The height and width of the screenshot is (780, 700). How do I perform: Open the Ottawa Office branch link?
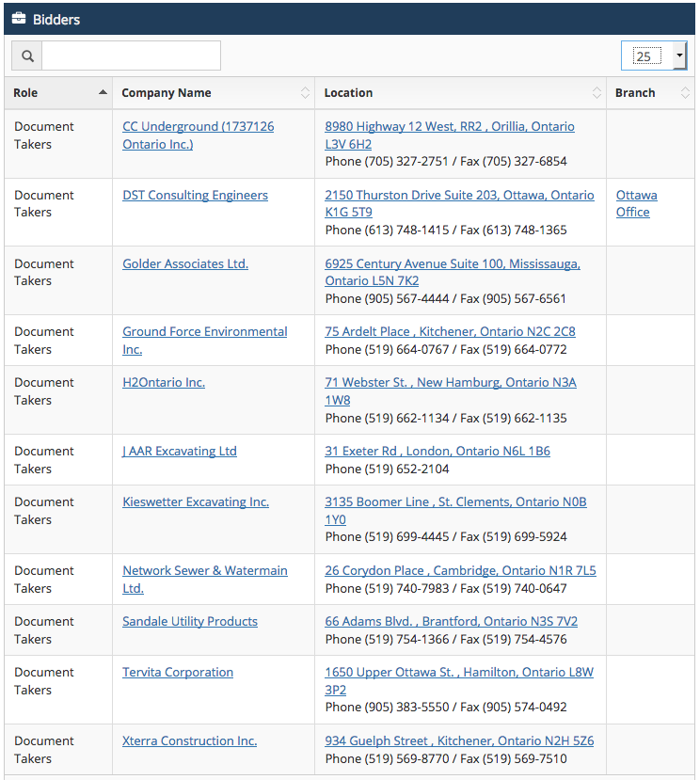tap(636, 203)
